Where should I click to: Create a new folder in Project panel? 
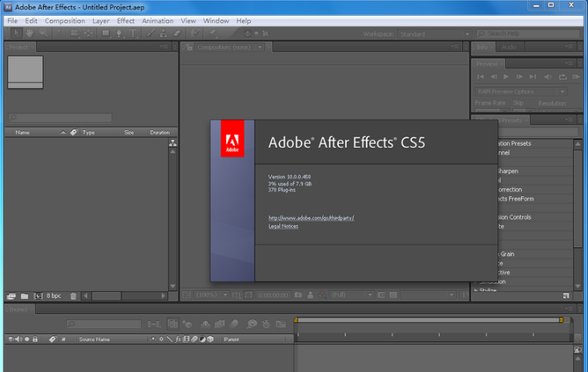tap(24, 296)
